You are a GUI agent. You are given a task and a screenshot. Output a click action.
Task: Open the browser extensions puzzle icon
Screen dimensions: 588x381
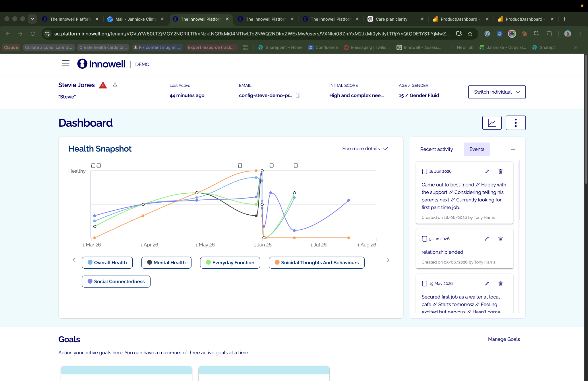(549, 34)
